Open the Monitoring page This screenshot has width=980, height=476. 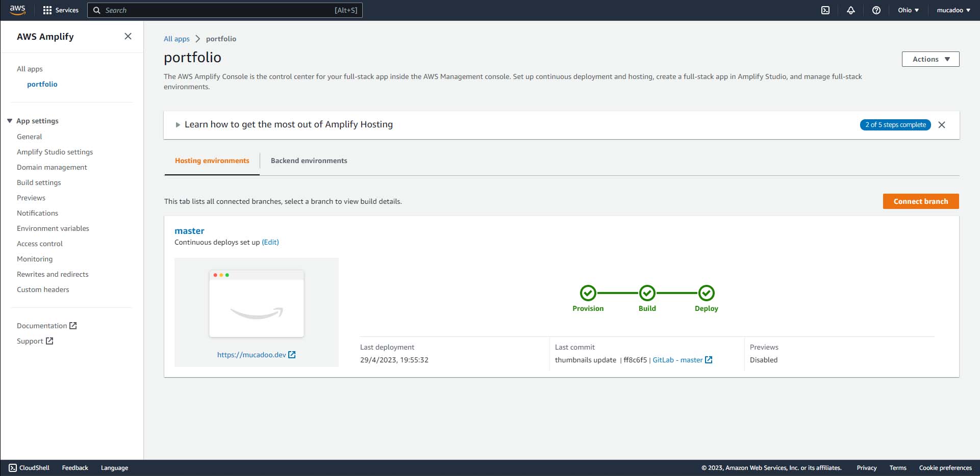click(35, 259)
